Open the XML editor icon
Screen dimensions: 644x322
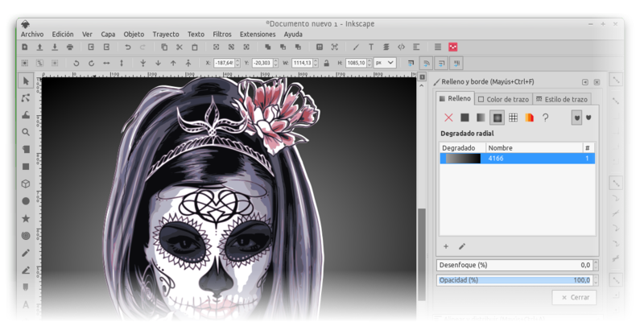(x=401, y=47)
